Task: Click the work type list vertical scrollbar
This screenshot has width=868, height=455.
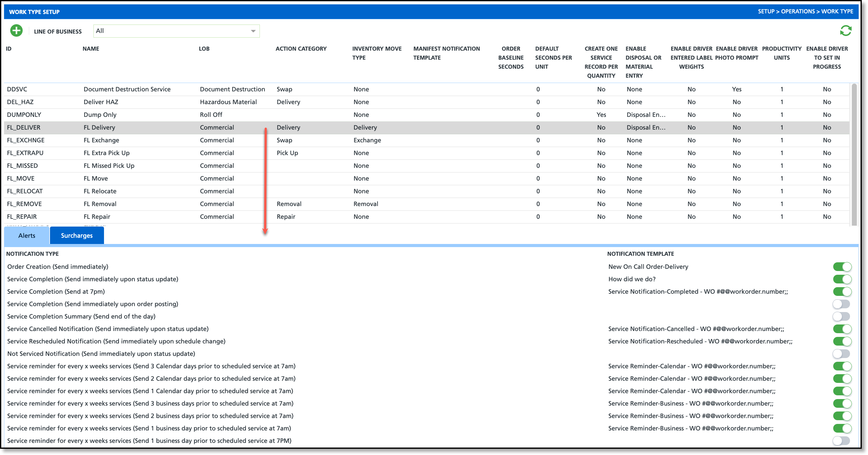Action: (x=854, y=154)
